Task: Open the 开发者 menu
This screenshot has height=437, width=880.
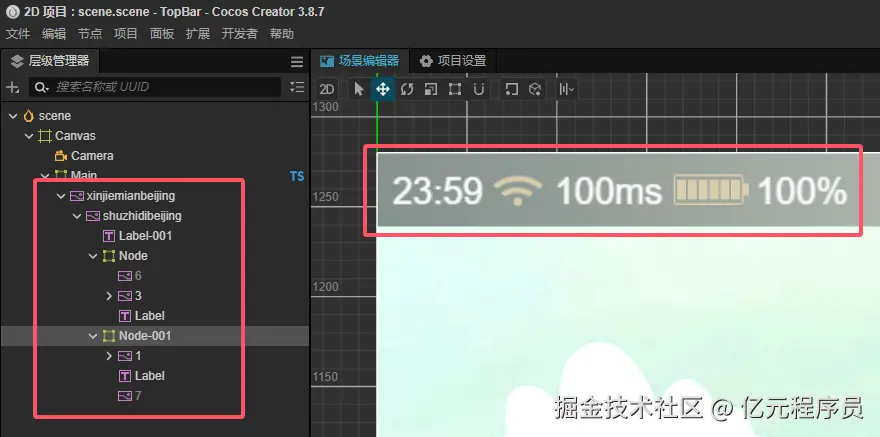Action: click(240, 34)
